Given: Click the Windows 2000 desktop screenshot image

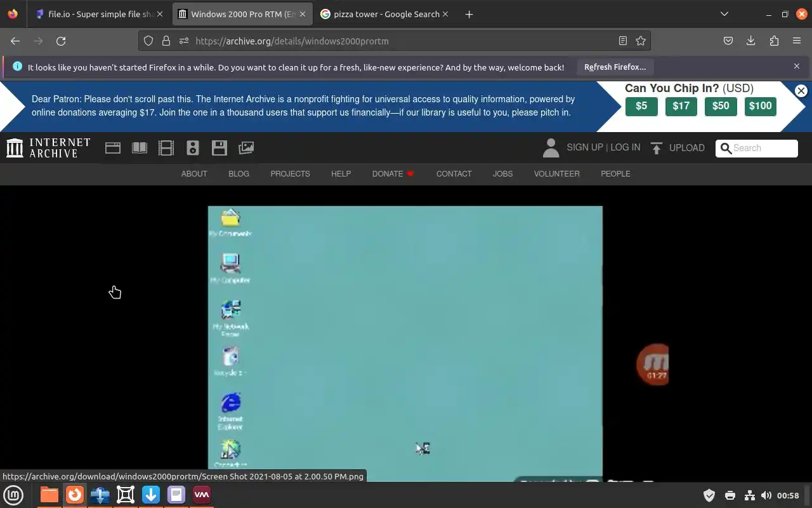Looking at the screenshot, I should (x=405, y=344).
